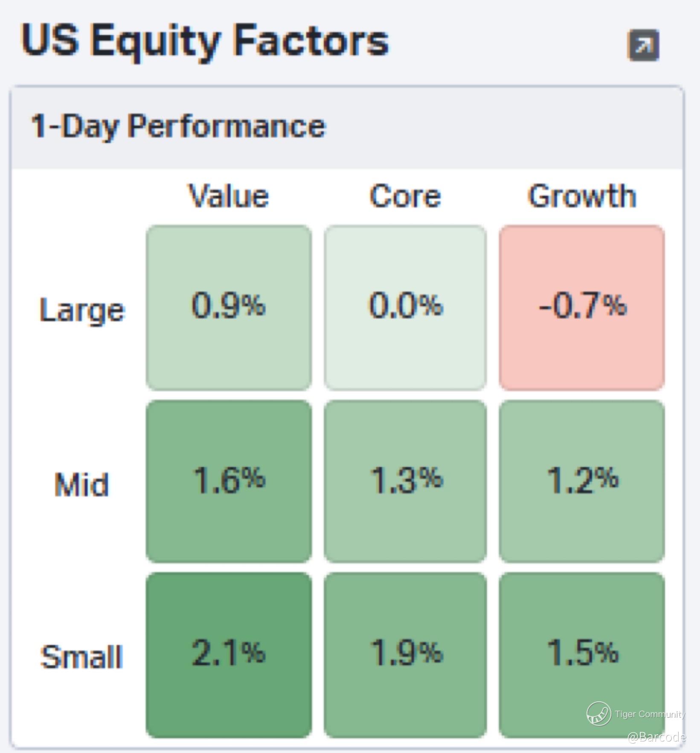This screenshot has width=700, height=753.
Task: Select the Core column header
Action: [405, 196]
